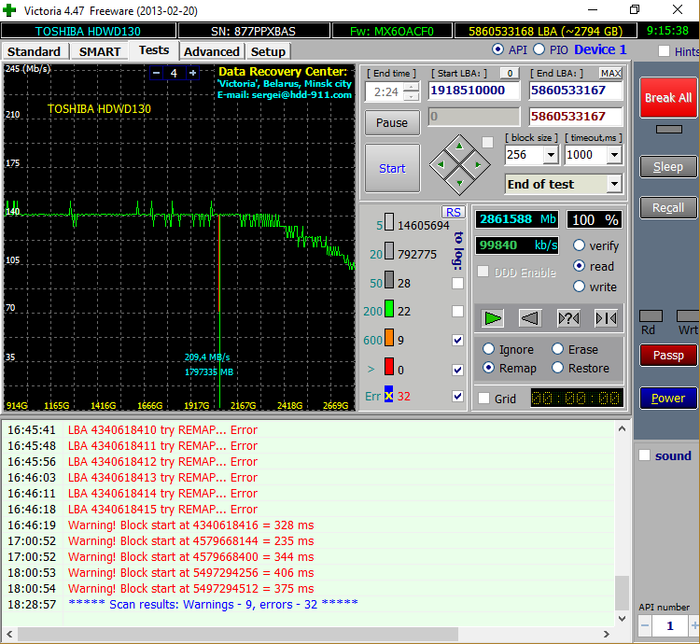Set Start LBA to 0 button

point(509,73)
